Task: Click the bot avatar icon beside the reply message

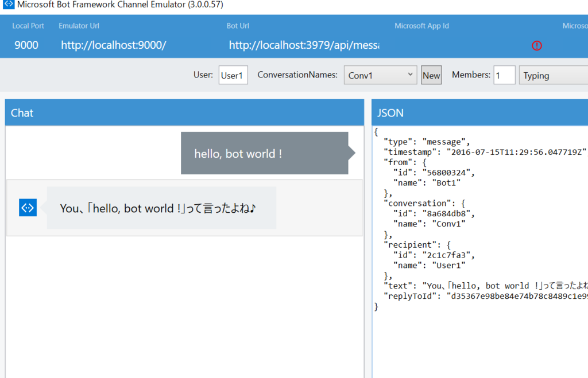Action: [x=27, y=207]
